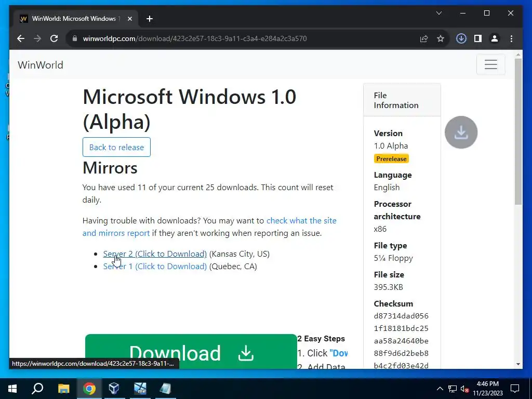Download from Server 2 Kansas City

point(155,254)
